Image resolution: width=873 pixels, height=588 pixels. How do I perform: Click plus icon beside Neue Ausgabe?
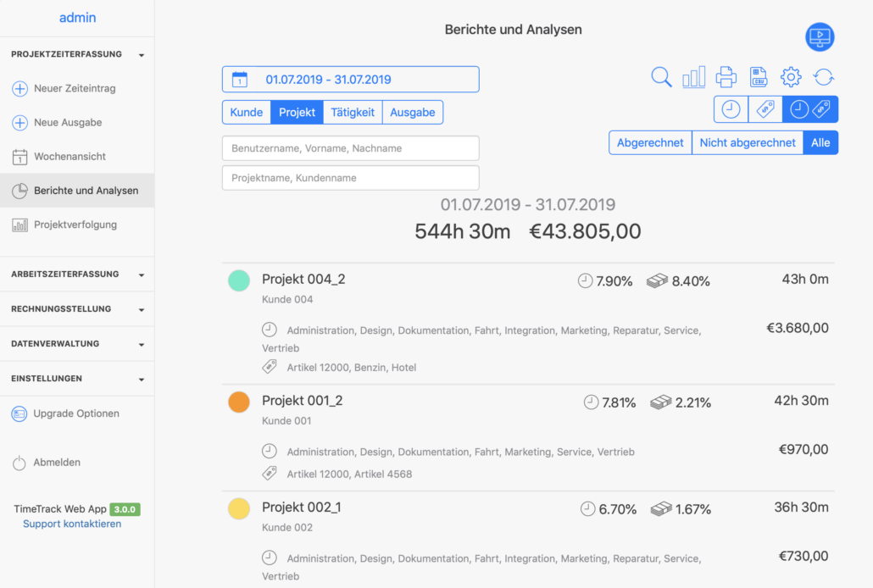coord(20,123)
